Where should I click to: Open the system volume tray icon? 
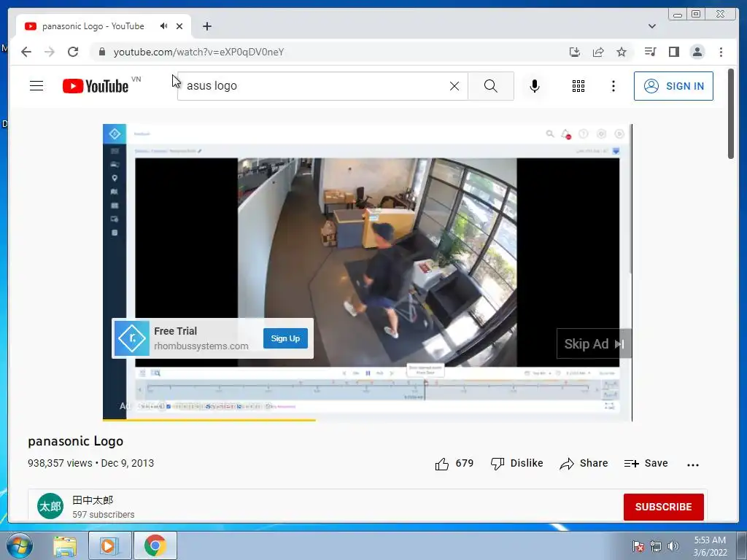coord(673,546)
